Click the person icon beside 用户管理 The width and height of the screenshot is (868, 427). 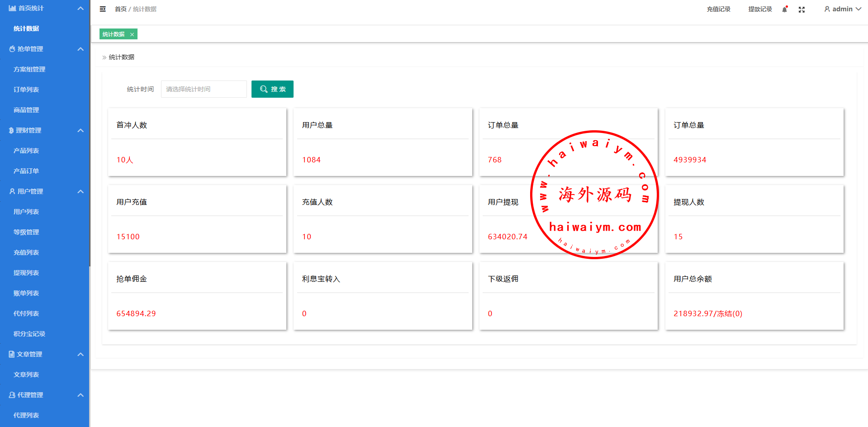coord(12,191)
